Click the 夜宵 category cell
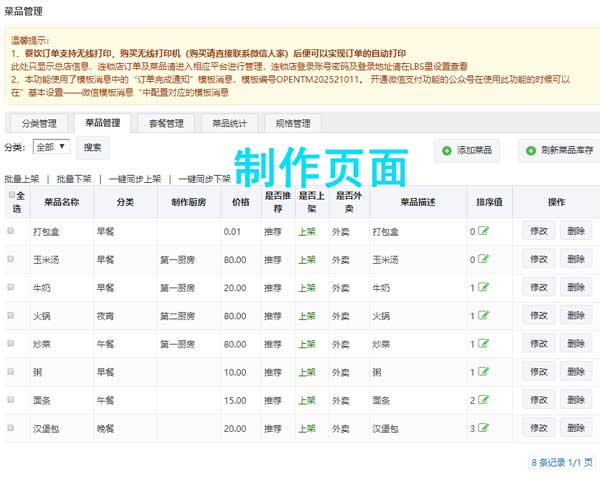 [x=105, y=316]
